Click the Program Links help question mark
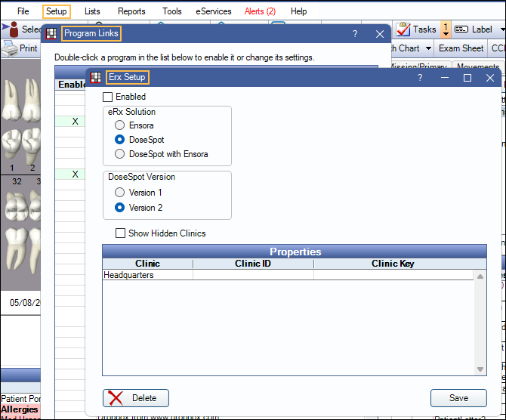 point(355,34)
